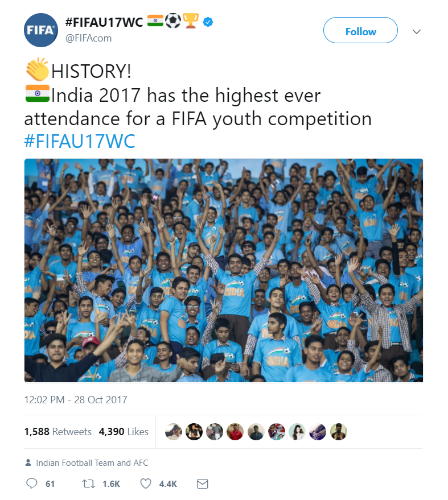Open the fifth liker's avatar
The image size is (448, 500).
coord(256,432)
